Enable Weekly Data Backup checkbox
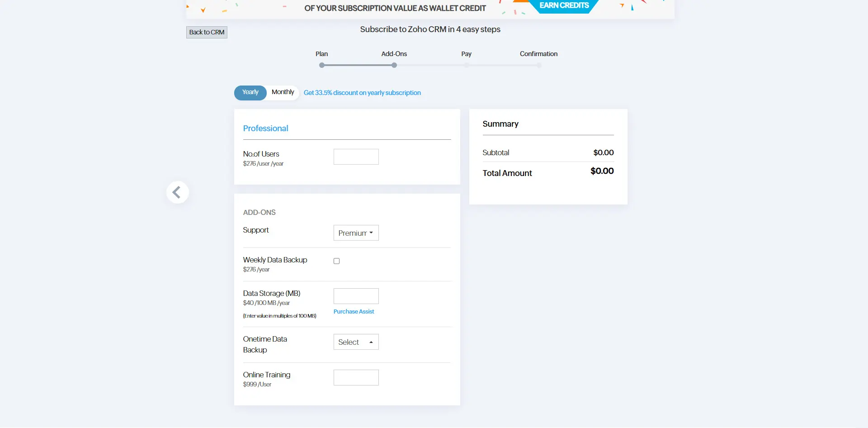The image size is (868, 428). [x=336, y=261]
